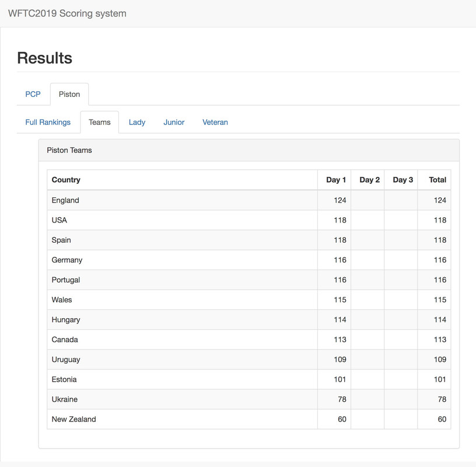The width and height of the screenshot is (476, 467).
Task: Select the Piston tab
Action: (69, 94)
